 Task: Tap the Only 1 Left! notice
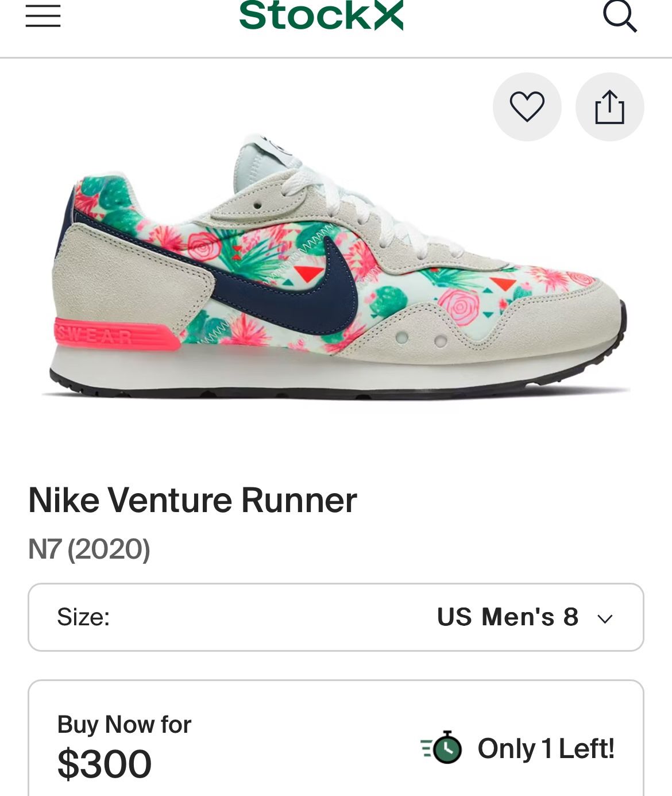(x=546, y=748)
